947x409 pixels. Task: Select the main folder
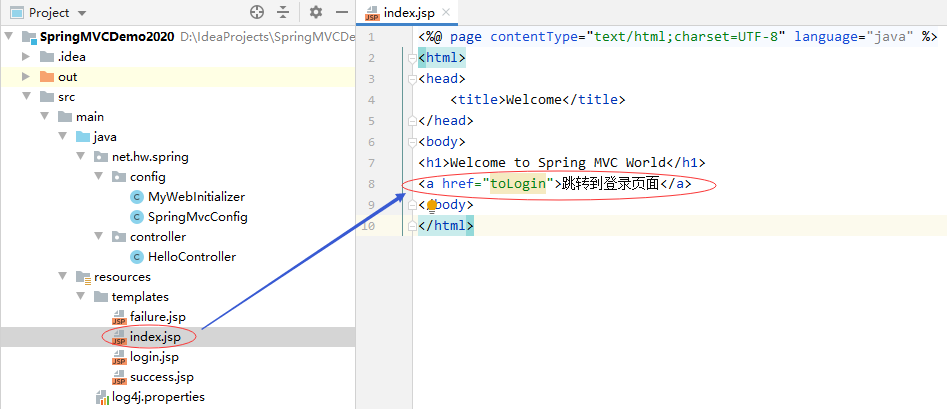(89, 117)
